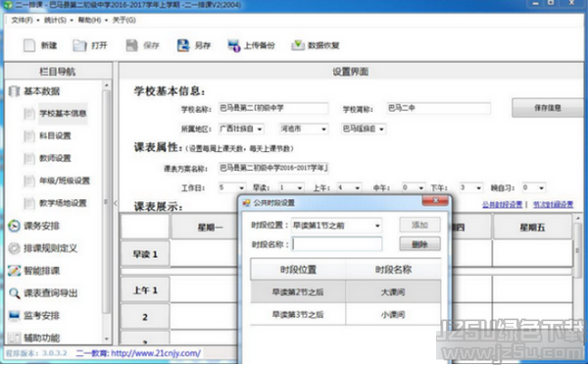Open the 帮助(H) menu
The width and height of the screenshot is (588, 365).
point(89,20)
